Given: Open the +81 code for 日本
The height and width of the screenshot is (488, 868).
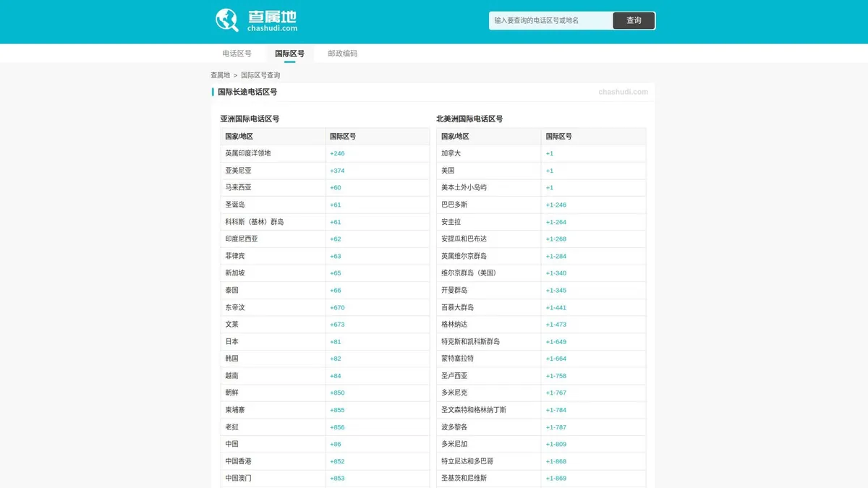Looking at the screenshot, I should point(336,341).
